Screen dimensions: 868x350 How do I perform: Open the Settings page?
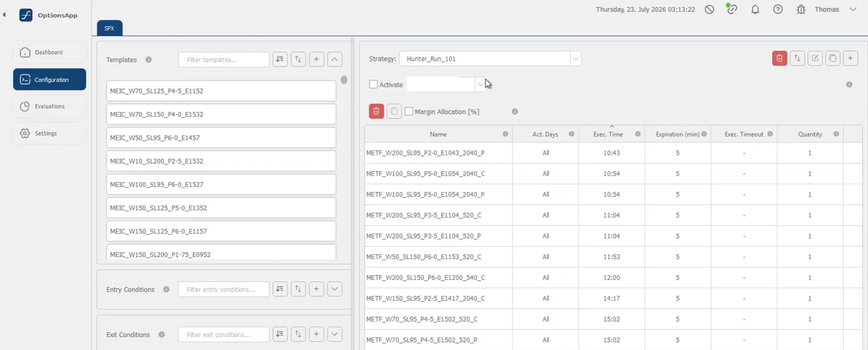click(49, 133)
